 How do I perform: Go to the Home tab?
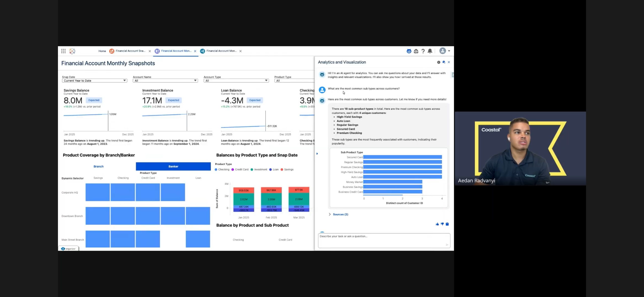tap(102, 51)
